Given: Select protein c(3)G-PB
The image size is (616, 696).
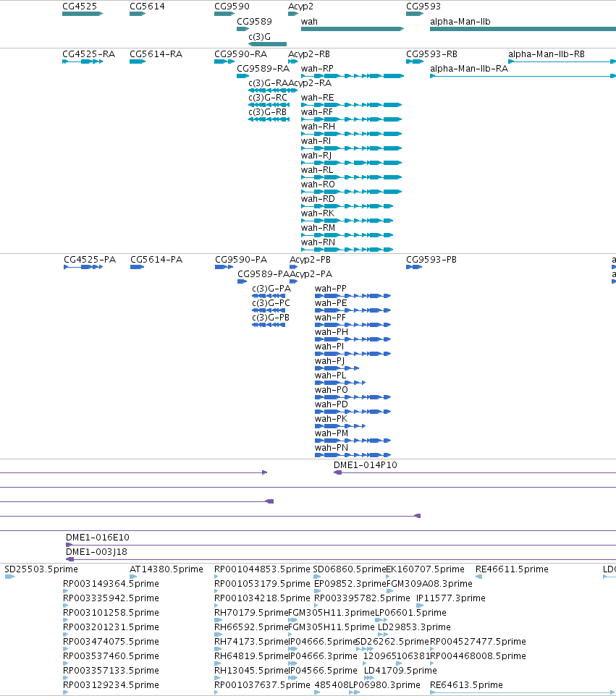Looking at the screenshot, I should pos(269,325).
